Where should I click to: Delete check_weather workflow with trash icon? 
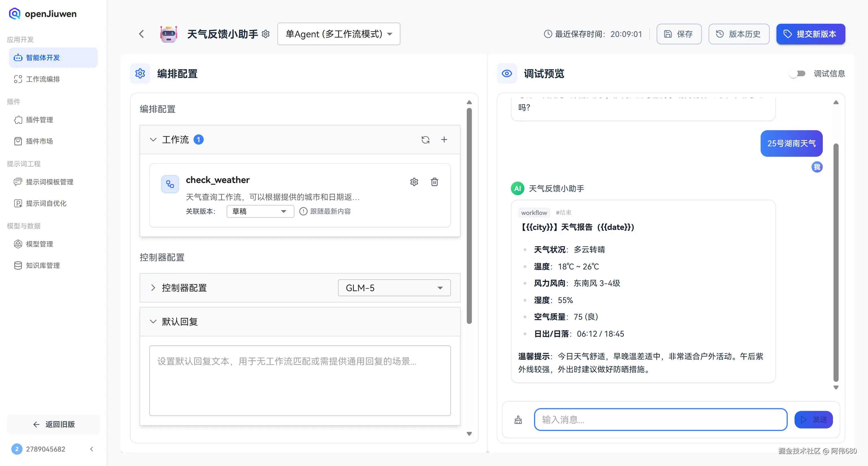(434, 182)
